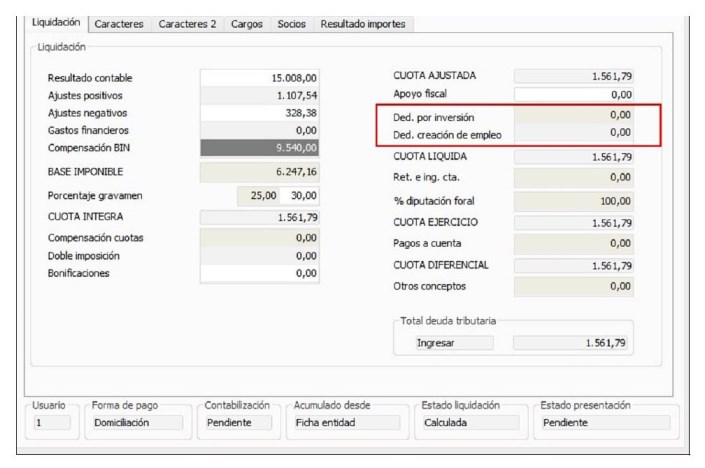The width and height of the screenshot is (705, 468).
Task: Click the Otros conceptos label
Action: [429, 286]
